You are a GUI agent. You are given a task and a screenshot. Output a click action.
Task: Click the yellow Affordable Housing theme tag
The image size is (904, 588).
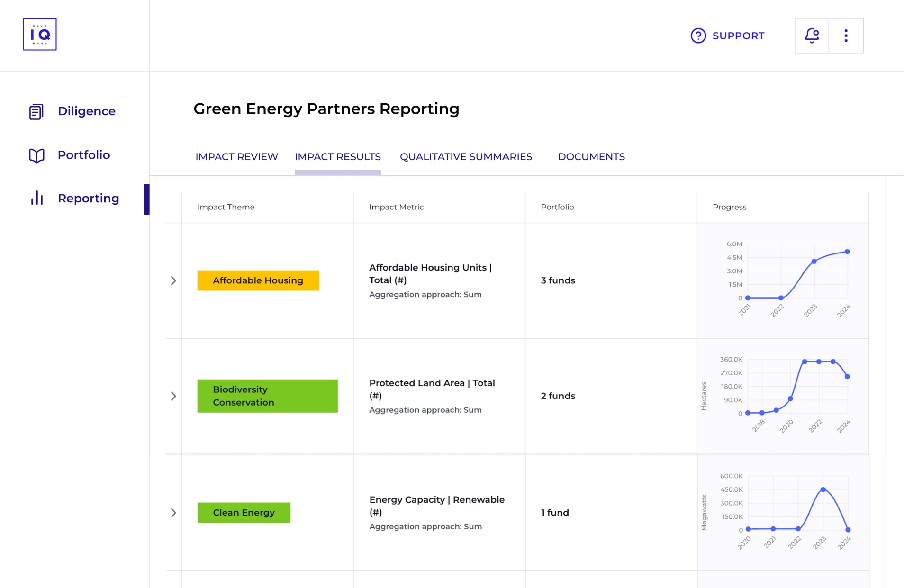click(258, 280)
